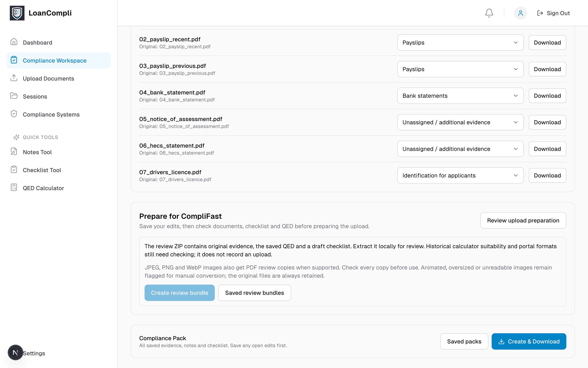Open Settings in sidebar
588x368 pixels.
coord(34,353)
